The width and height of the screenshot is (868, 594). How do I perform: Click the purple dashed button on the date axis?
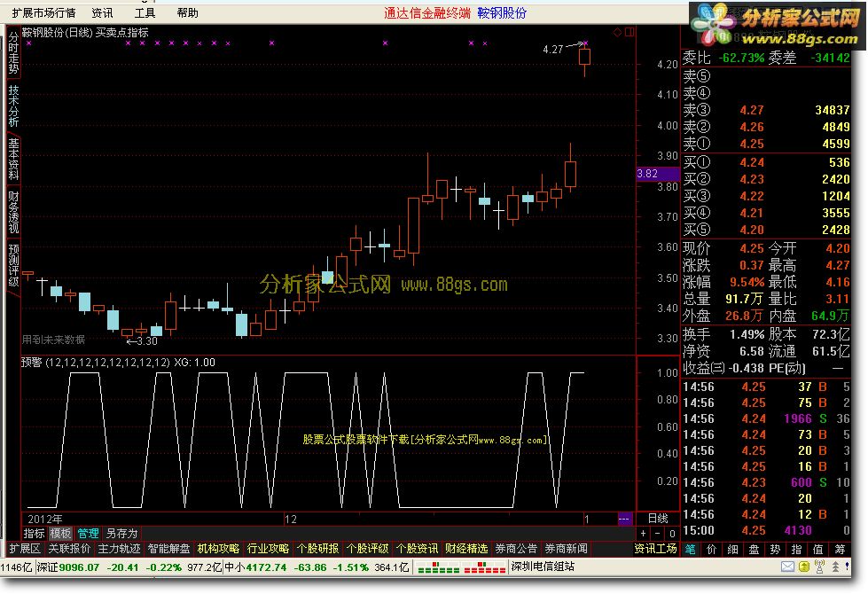coord(624,520)
